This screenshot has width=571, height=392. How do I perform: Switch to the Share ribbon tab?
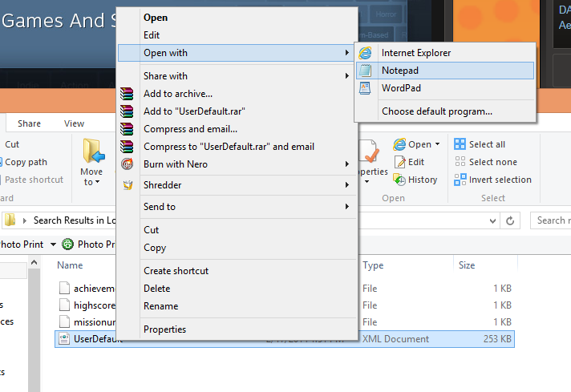(x=29, y=123)
